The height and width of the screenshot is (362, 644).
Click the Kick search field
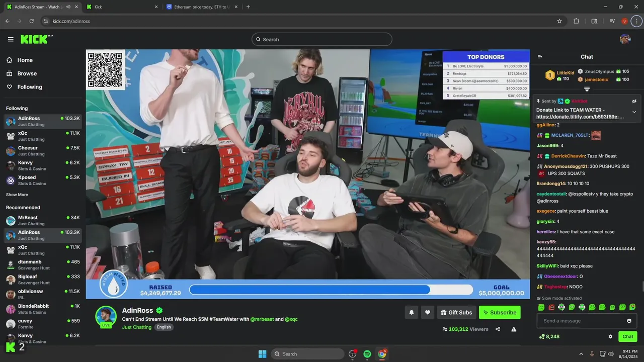pyautogui.click(x=322, y=39)
